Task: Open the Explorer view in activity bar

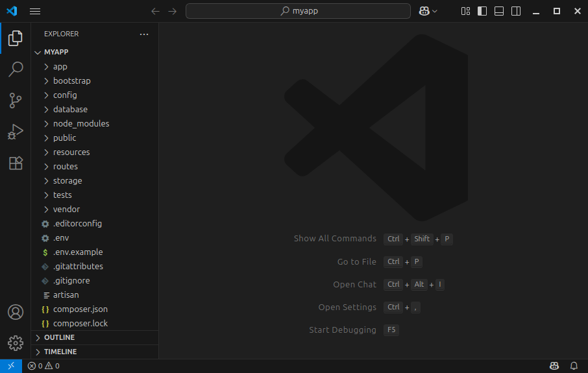Action: [16, 38]
